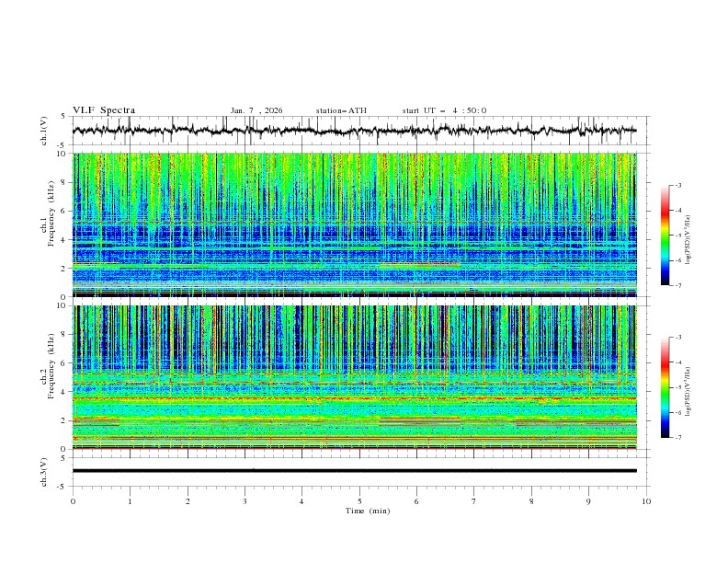Select the start UT time text

click(444, 110)
